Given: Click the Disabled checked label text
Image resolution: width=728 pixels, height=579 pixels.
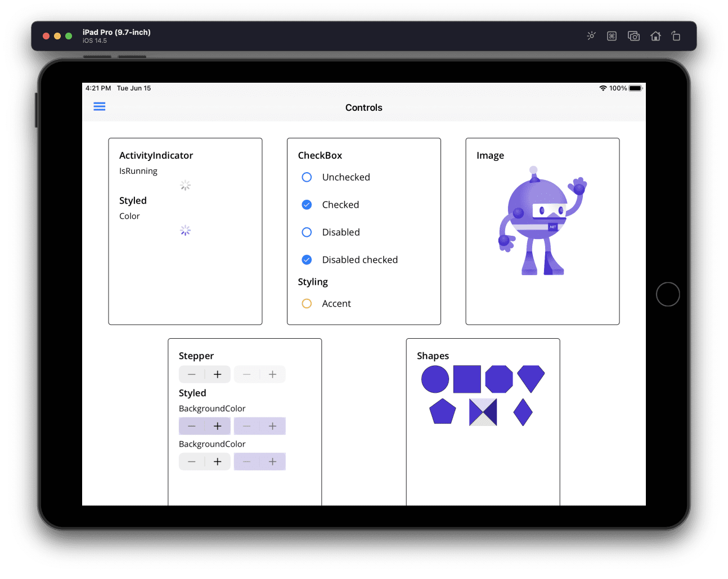Looking at the screenshot, I should point(360,260).
